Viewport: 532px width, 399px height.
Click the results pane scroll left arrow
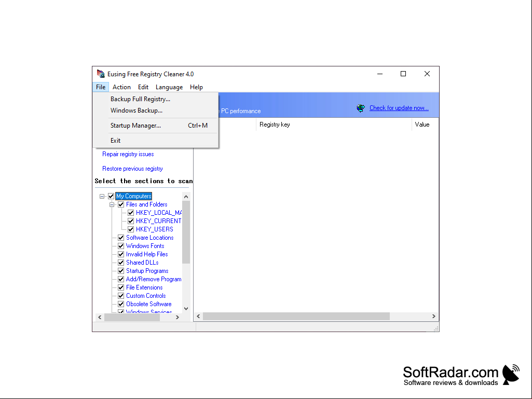point(198,316)
